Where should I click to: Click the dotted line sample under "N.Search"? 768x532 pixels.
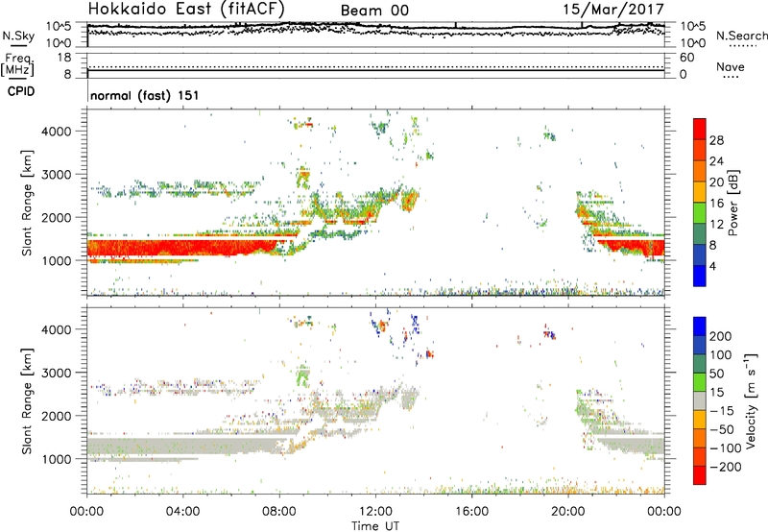pos(743,46)
